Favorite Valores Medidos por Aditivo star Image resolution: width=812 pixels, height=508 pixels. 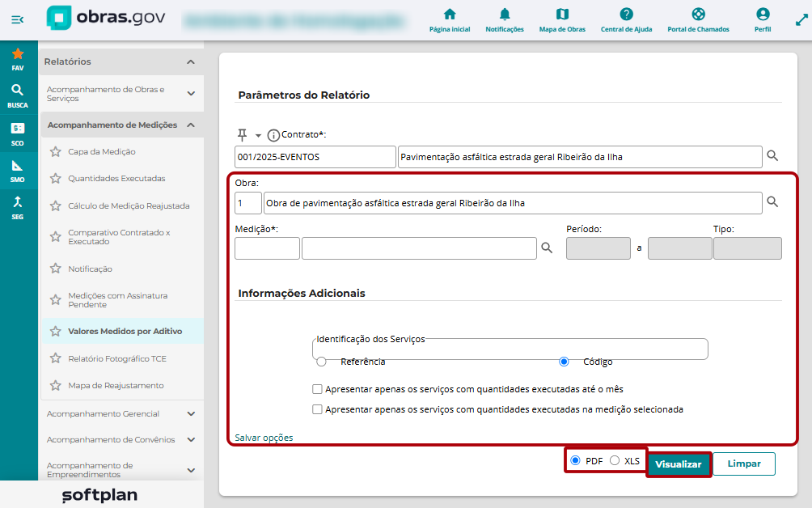[56, 332]
